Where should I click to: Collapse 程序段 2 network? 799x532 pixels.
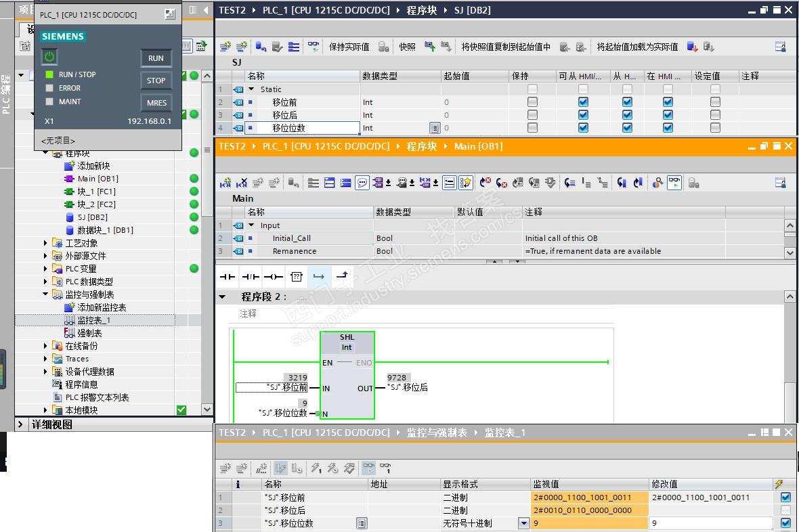click(222, 296)
